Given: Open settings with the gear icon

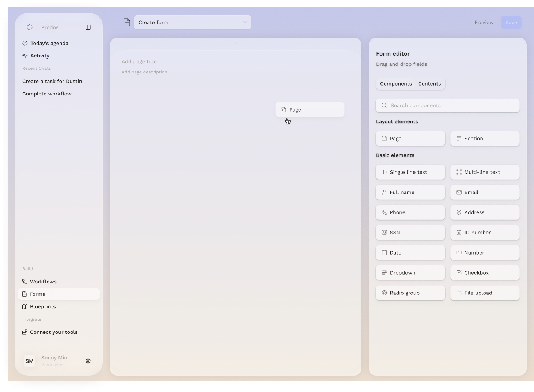Looking at the screenshot, I should (x=88, y=361).
